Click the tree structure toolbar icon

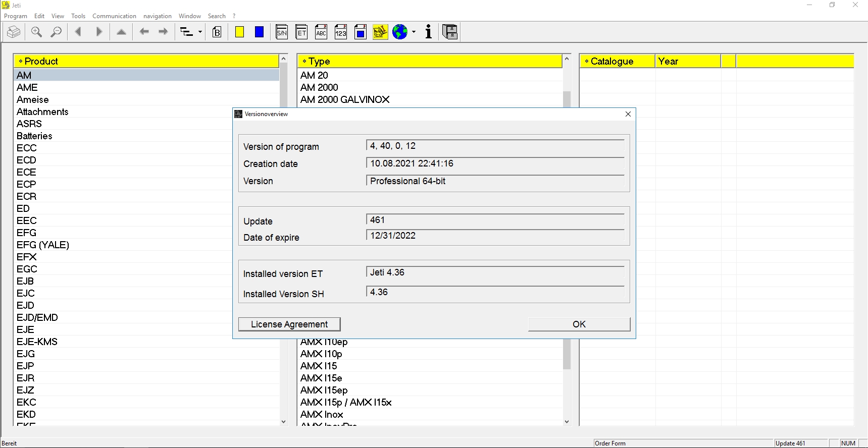click(187, 32)
